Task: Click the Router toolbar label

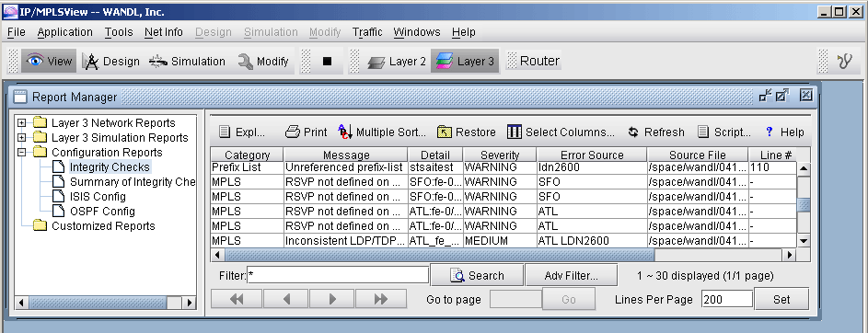Action: click(539, 61)
